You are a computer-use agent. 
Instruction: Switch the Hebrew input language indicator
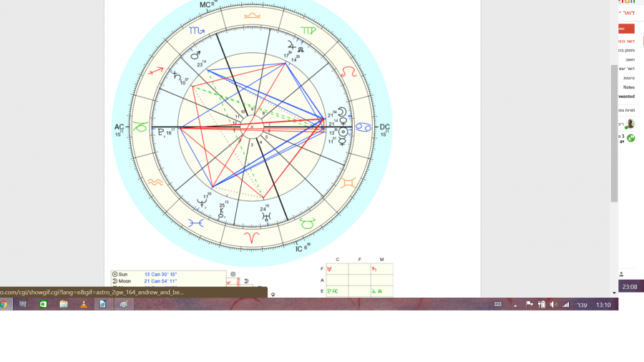pyautogui.click(x=582, y=305)
